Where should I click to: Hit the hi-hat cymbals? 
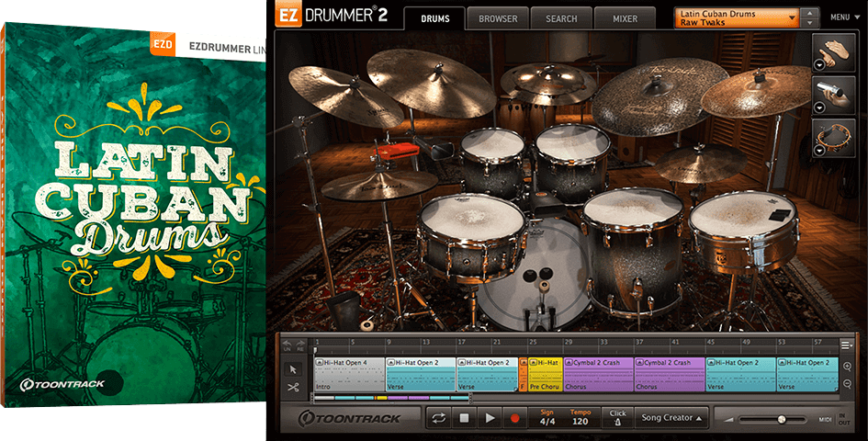[379, 186]
